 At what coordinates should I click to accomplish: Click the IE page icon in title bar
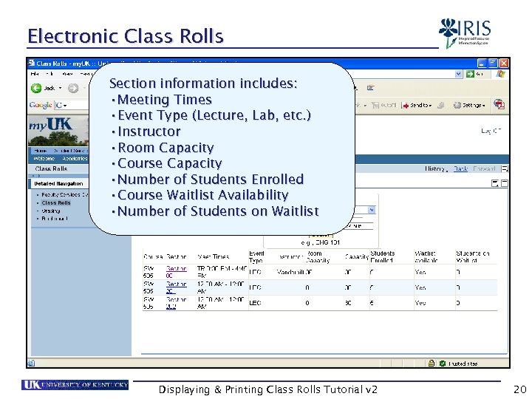32,63
